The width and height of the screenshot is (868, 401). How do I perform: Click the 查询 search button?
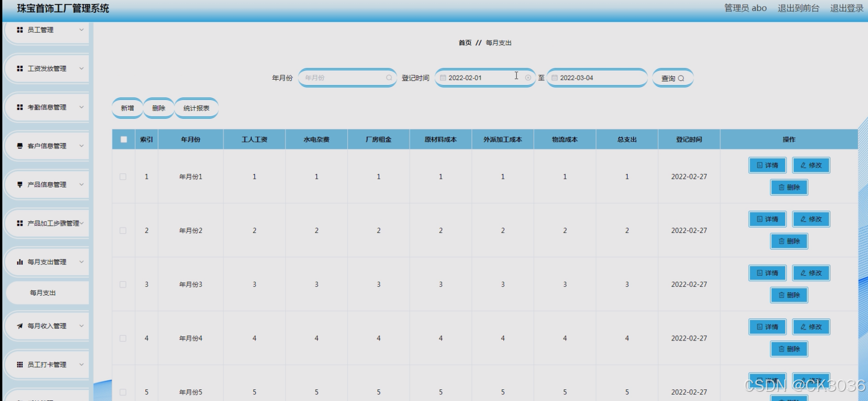673,78
